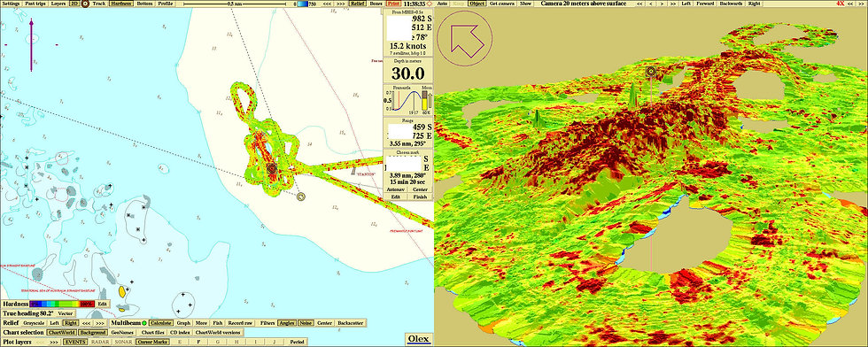This screenshot has width=868, height=347.
Task: Click the 0.5 nm scale bar
Action: pos(235,4)
